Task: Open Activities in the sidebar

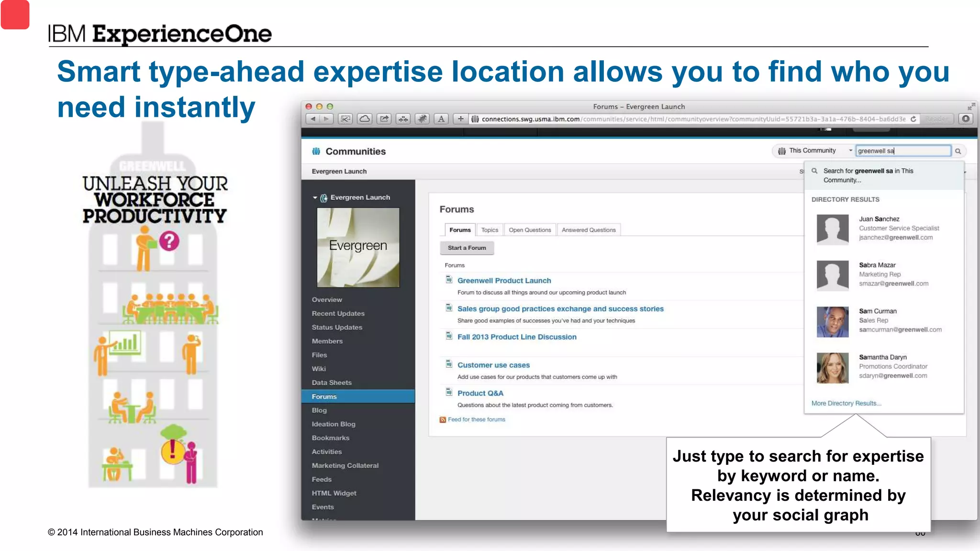Action: pyautogui.click(x=327, y=452)
